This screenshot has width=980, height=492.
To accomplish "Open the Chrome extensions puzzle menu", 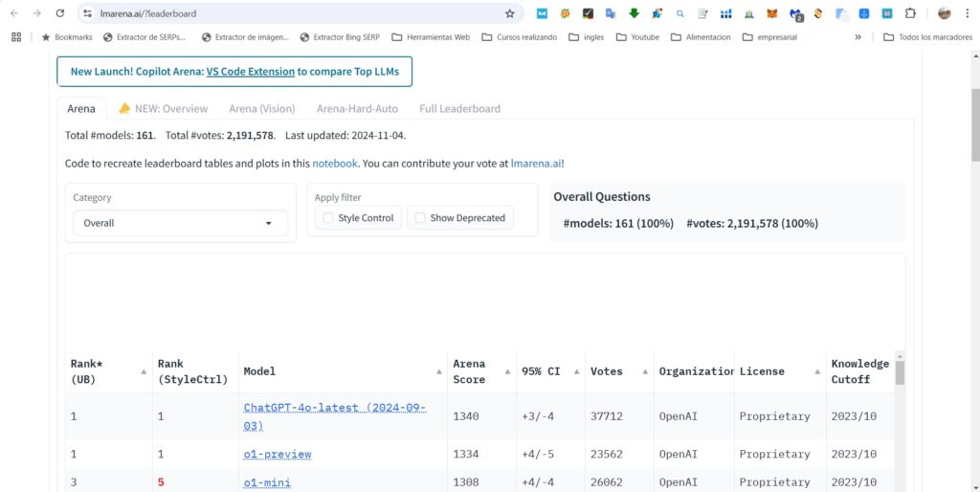I will pos(910,13).
